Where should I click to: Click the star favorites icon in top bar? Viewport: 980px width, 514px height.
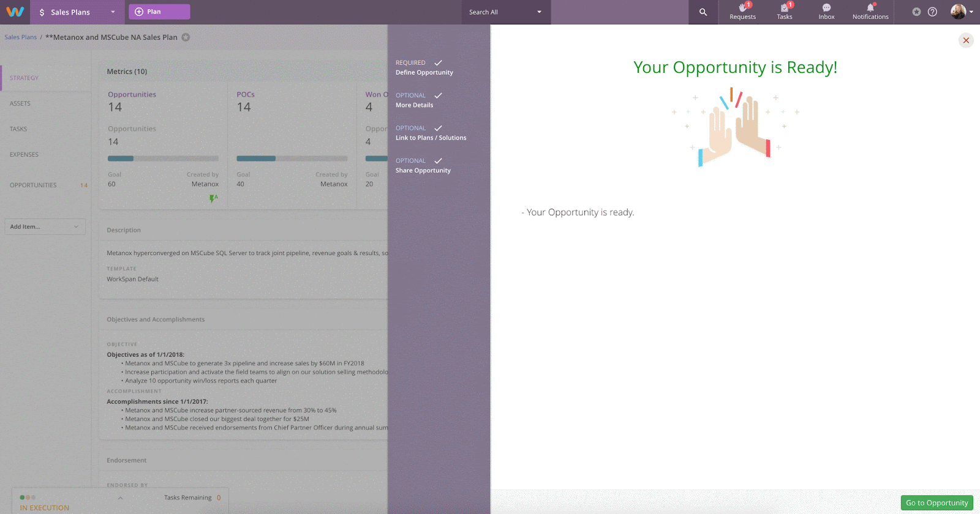916,12
